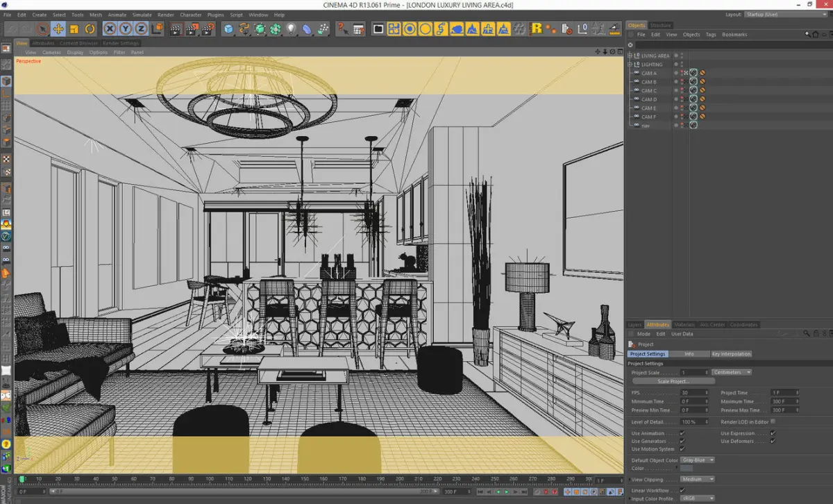This screenshot has height=504, width=833.
Task: Click the help question mark cursor icon
Action: (343, 29)
